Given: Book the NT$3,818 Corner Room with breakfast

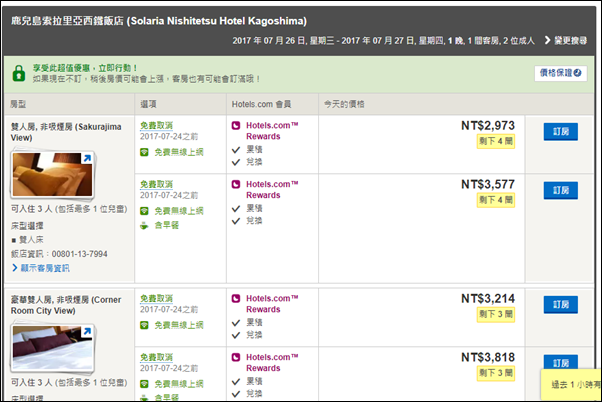Looking at the screenshot, I should click(561, 362).
